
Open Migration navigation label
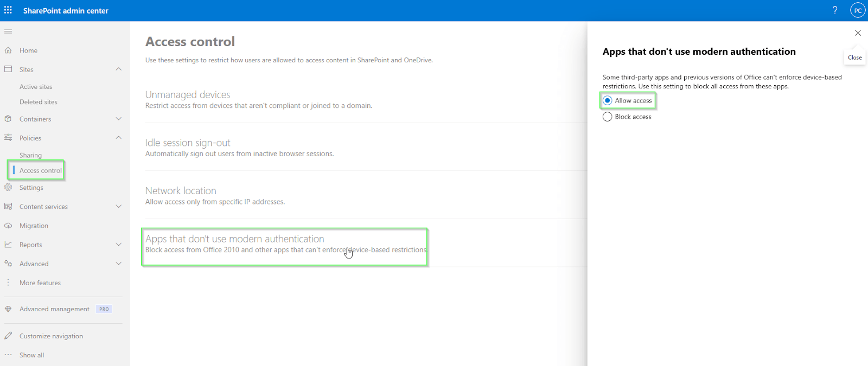(x=34, y=226)
